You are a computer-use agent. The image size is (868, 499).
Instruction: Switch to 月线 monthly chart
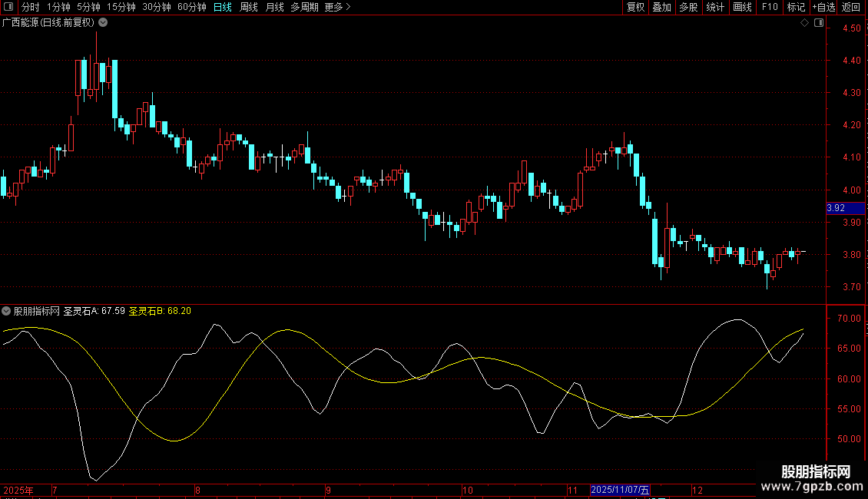point(274,7)
